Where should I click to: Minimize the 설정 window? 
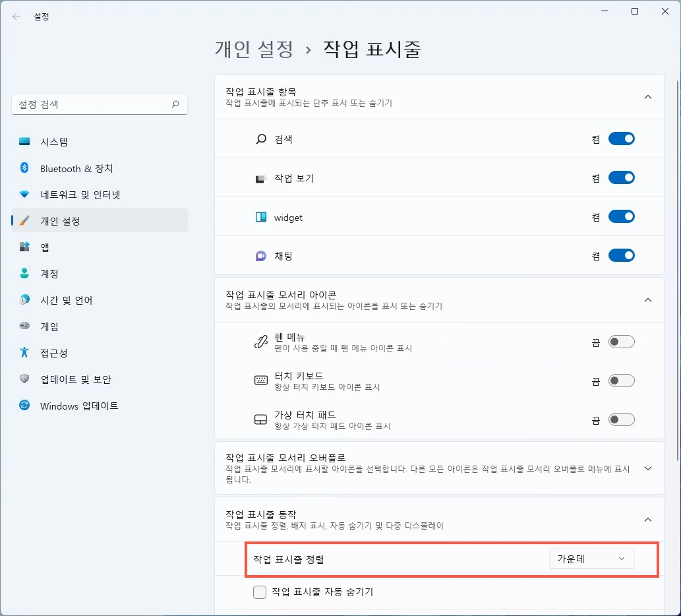click(x=604, y=11)
